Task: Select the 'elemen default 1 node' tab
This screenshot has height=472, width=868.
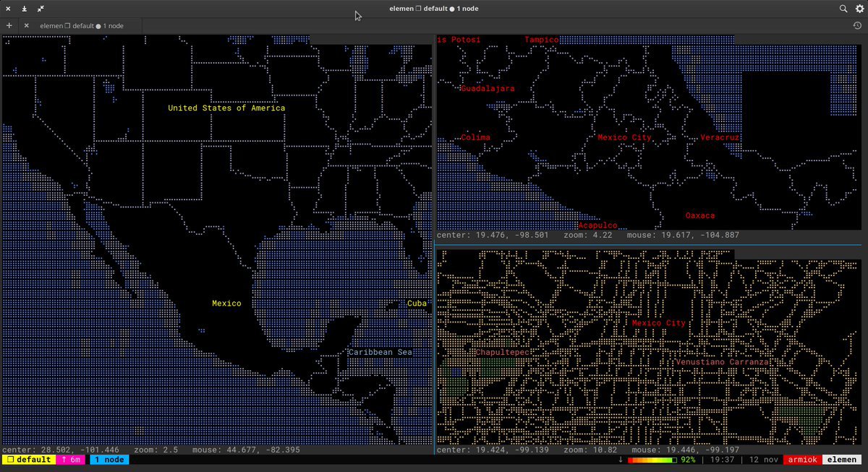Action: tap(81, 25)
